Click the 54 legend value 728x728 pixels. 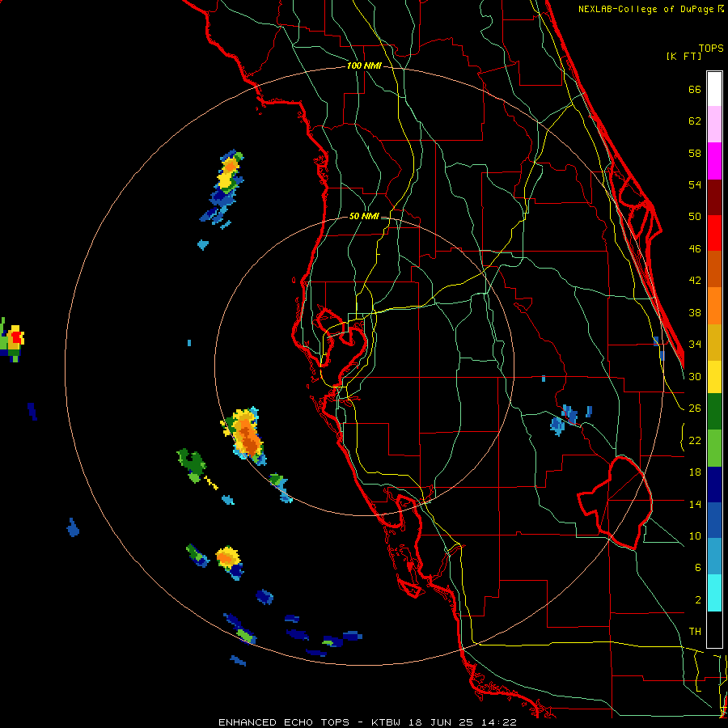coord(695,184)
